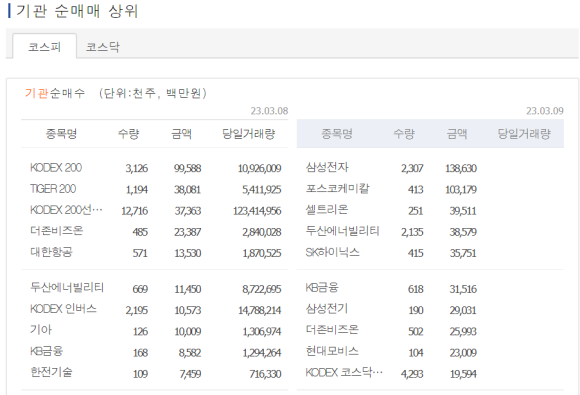The image size is (580, 395).
Task: Open the 셀트리온 stock link
Action: 327,210
